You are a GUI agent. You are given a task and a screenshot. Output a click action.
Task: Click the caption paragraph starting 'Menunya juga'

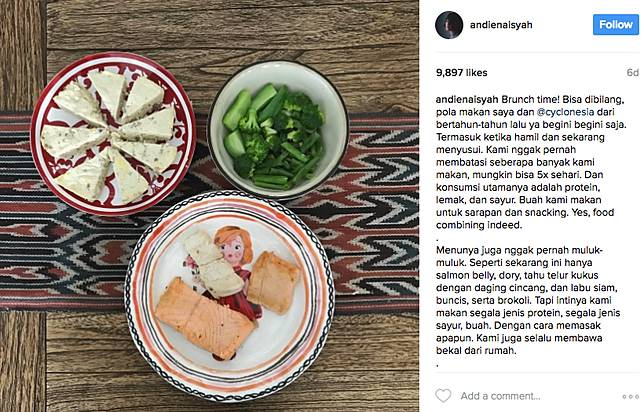coord(528,300)
